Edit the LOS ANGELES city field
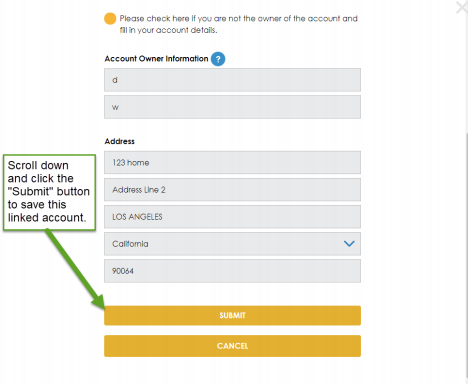 tap(232, 217)
